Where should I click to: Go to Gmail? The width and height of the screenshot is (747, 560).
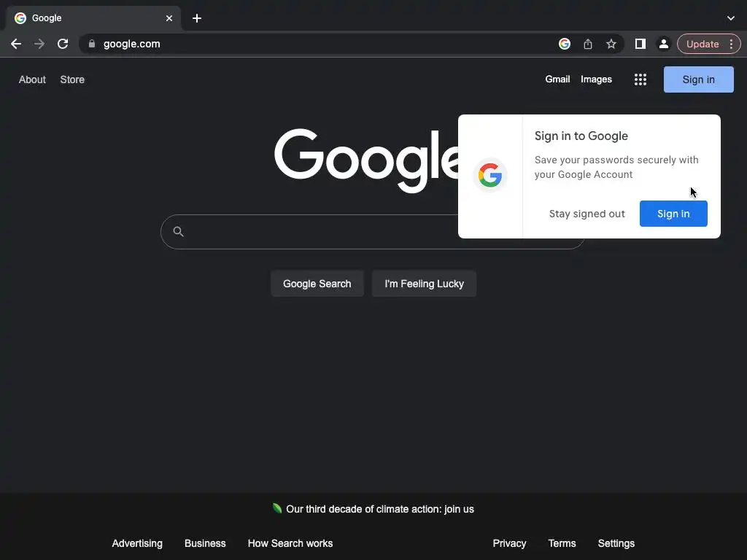(557, 79)
